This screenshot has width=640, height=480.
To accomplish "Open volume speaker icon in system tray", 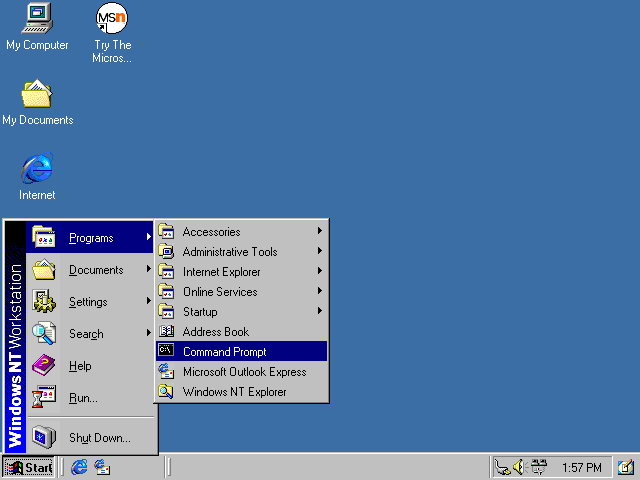I will tap(520, 467).
